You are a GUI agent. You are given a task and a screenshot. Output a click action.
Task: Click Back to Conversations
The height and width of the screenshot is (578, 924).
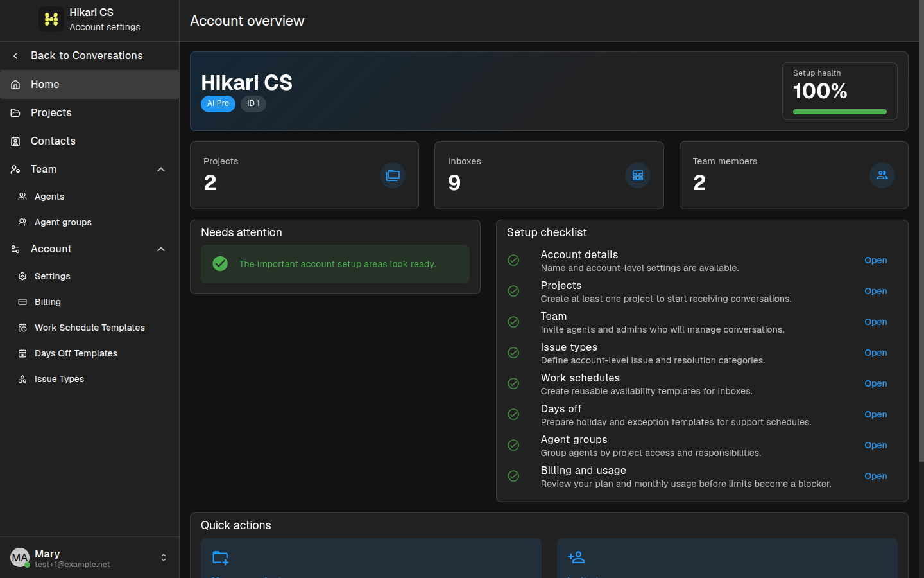(89, 56)
